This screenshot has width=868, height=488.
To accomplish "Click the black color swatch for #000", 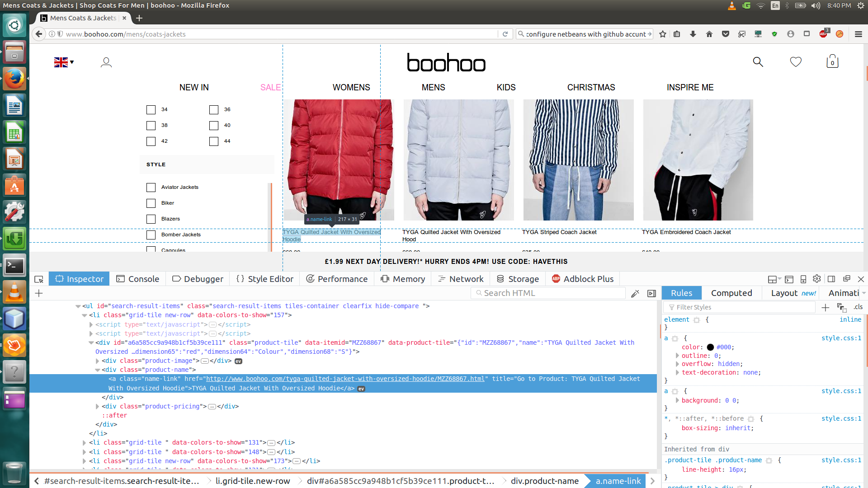I will point(710,347).
